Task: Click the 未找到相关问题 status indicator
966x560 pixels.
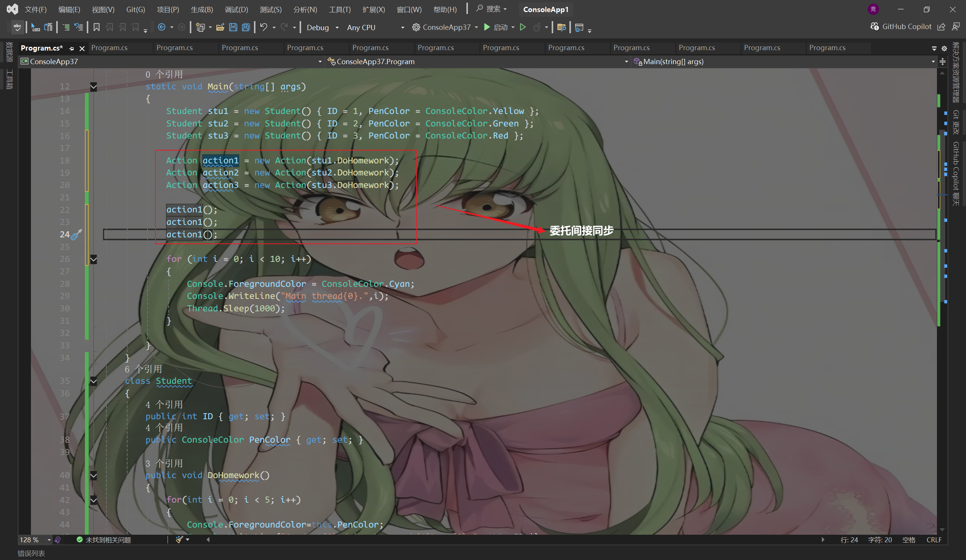Action: pyautogui.click(x=103, y=540)
